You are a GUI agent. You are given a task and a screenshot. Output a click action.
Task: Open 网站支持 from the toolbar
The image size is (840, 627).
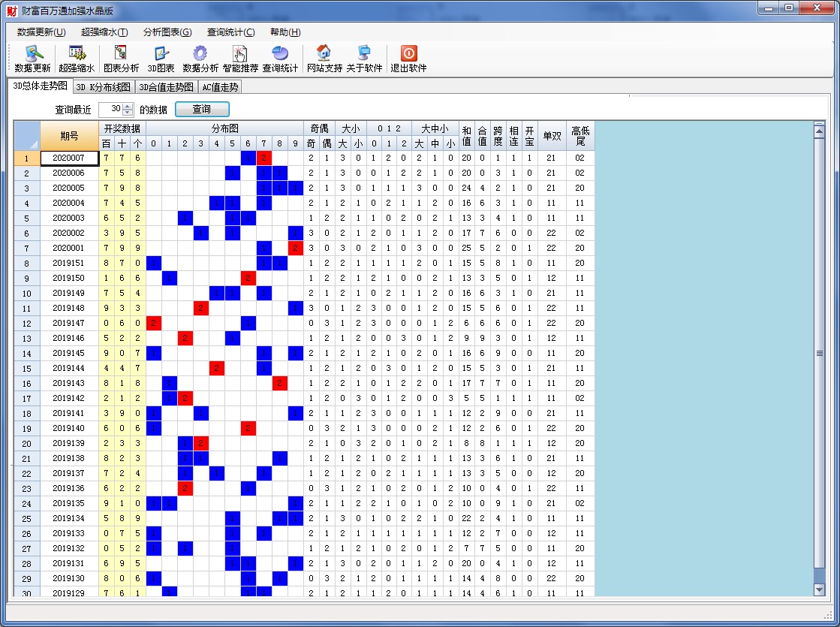(324, 54)
